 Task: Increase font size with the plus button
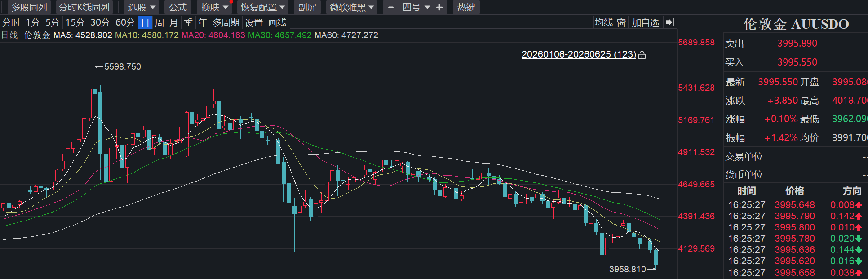(439, 7)
